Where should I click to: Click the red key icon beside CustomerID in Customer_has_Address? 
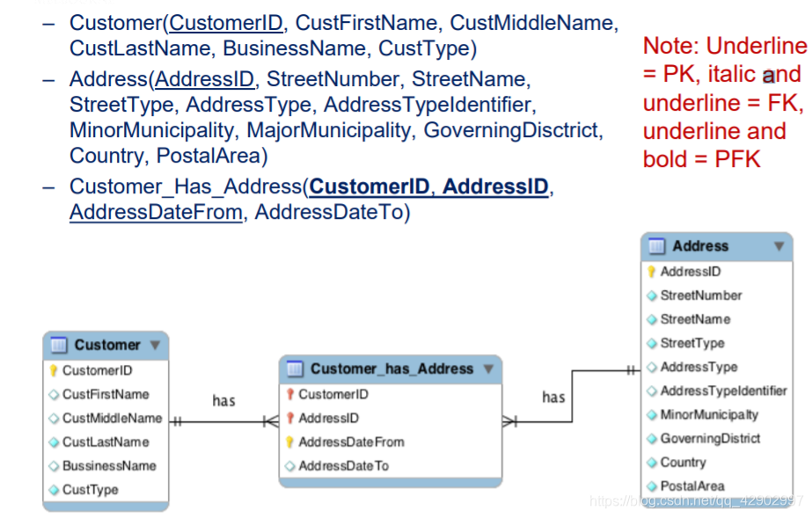290,395
